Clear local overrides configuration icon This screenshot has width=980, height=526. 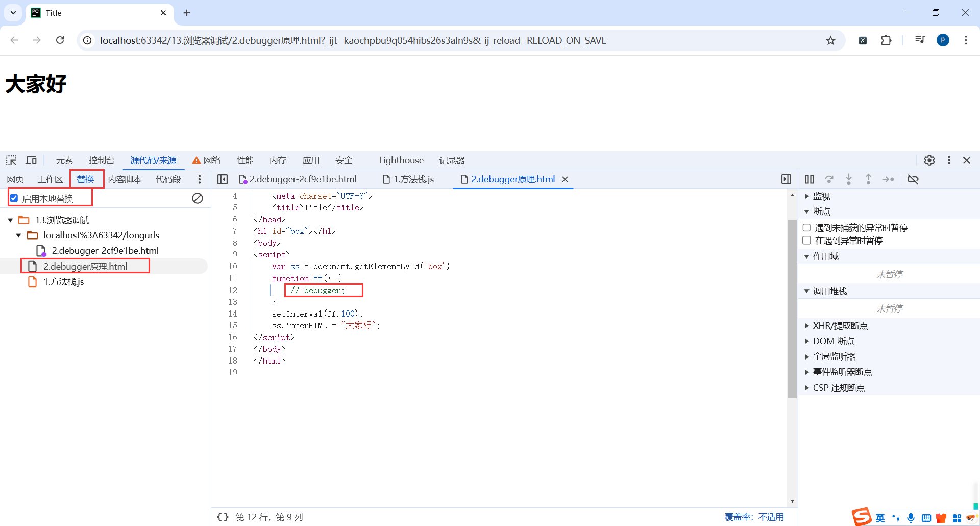198,198
